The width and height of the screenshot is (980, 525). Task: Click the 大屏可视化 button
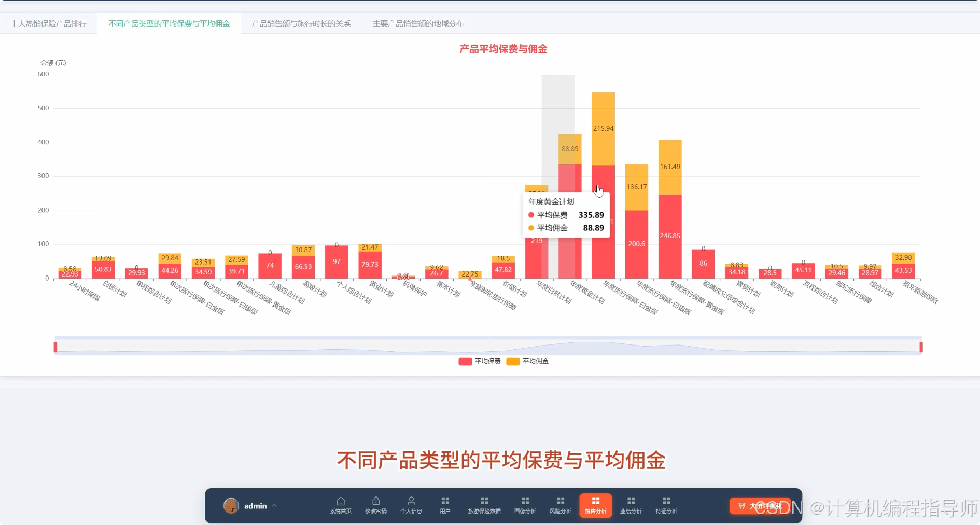[x=760, y=506]
